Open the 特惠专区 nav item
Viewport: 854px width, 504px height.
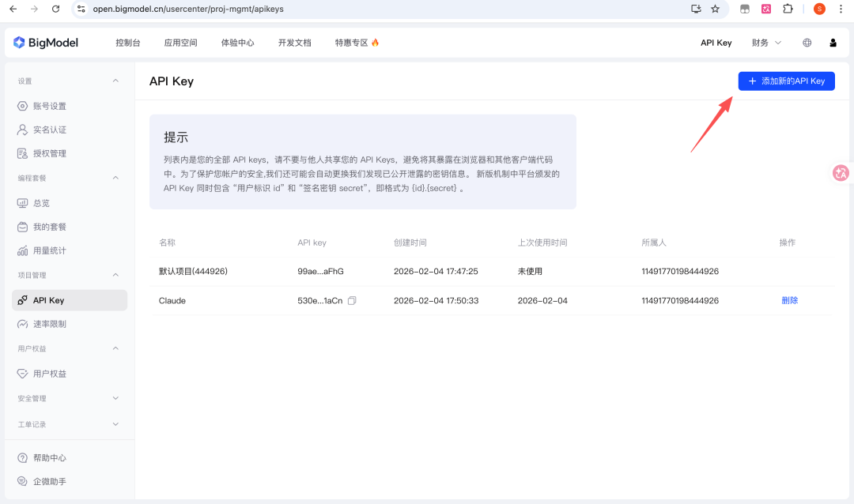click(357, 43)
